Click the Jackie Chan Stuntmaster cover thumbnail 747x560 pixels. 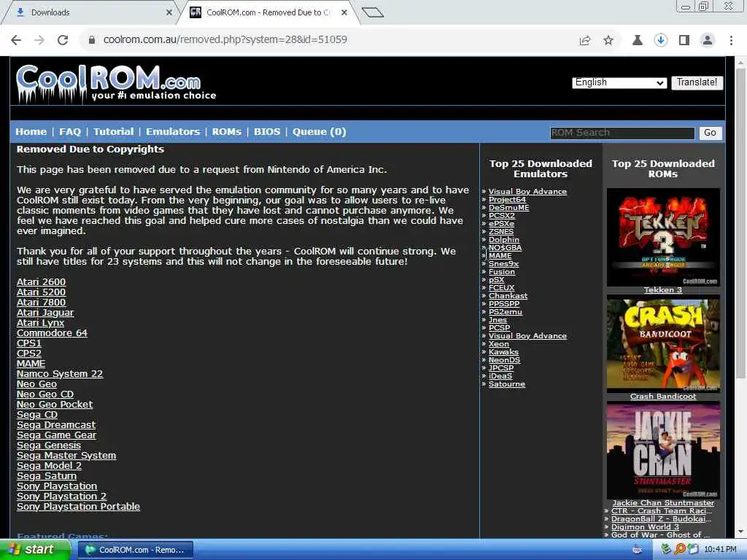pos(663,451)
